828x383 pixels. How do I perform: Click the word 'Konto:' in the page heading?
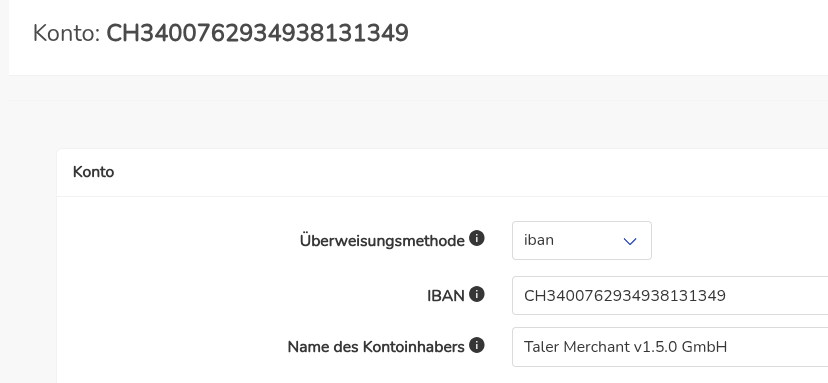[67, 33]
